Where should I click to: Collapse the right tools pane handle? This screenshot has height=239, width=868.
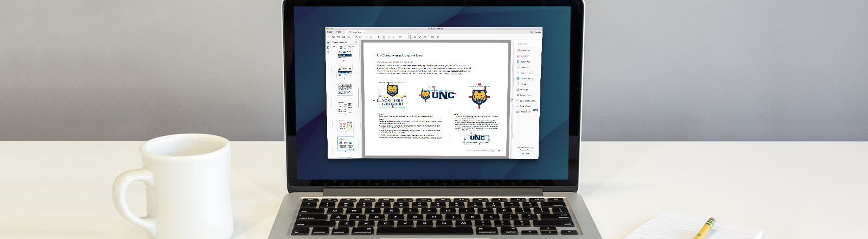(512, 99)
